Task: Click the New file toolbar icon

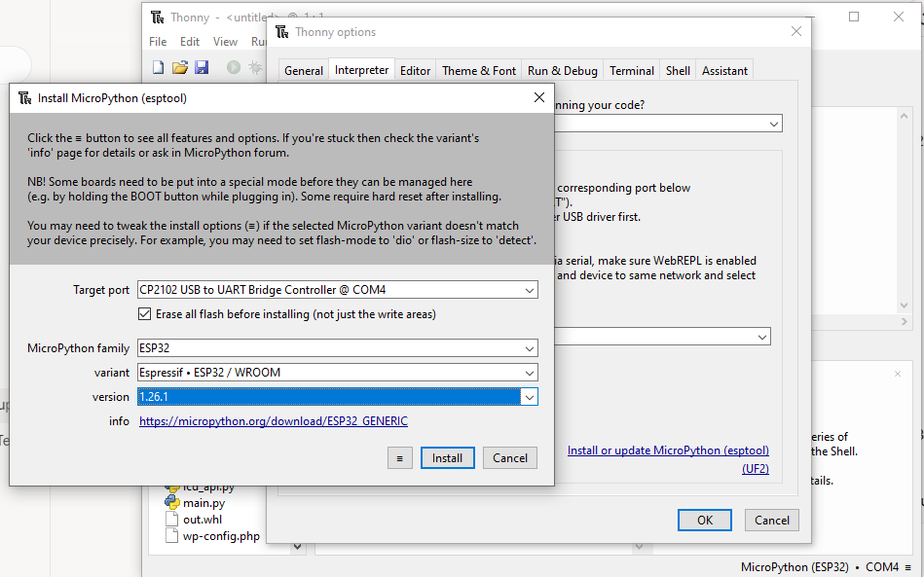Action: [159, 67]
